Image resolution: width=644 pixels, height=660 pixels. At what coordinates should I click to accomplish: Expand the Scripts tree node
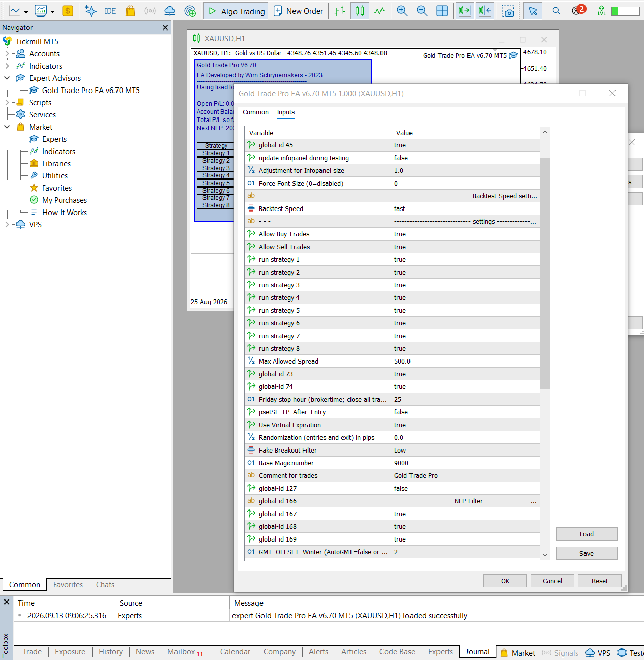coord(7,102)
